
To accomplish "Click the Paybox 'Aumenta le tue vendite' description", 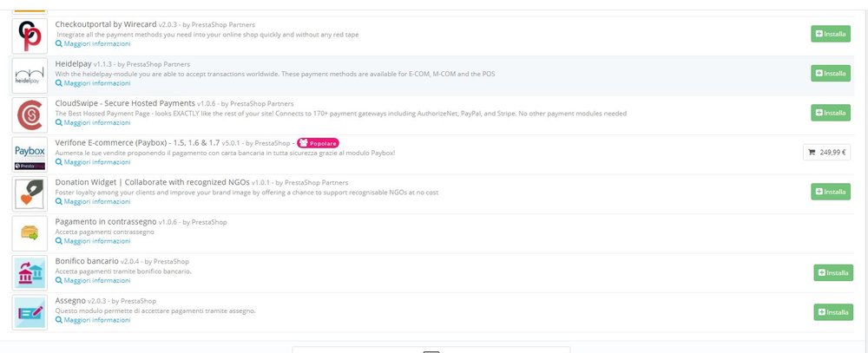I will point(226,153).
